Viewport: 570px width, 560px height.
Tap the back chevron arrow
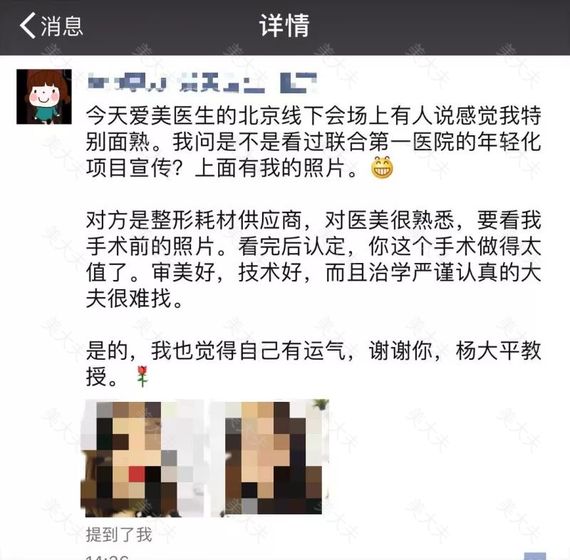[x=28, y=25]
